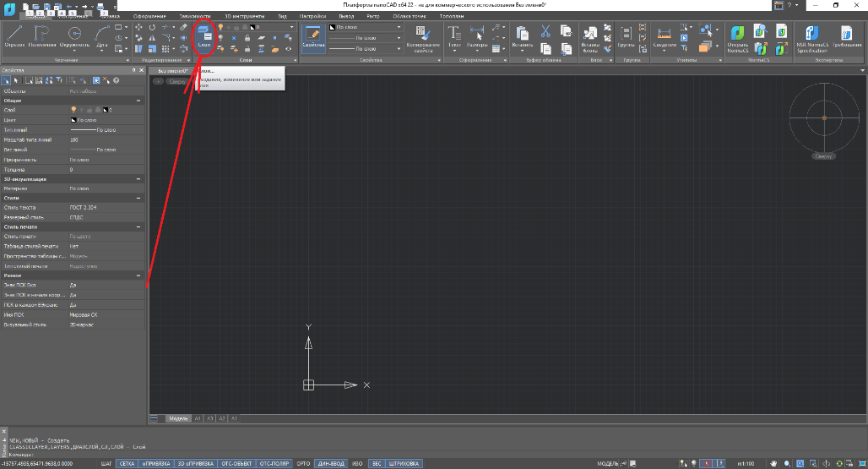Click МОДЕЛЬ in status bar

coord(608,463)
